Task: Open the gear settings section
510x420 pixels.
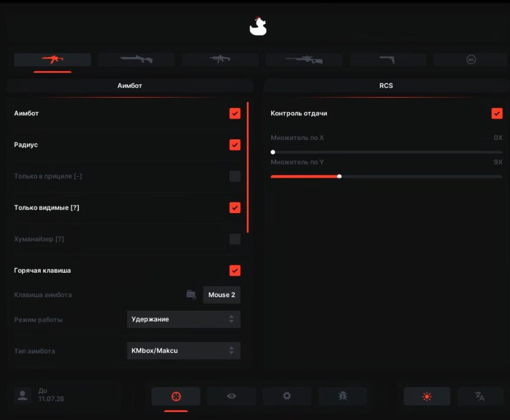Action: tap(287, 396)
